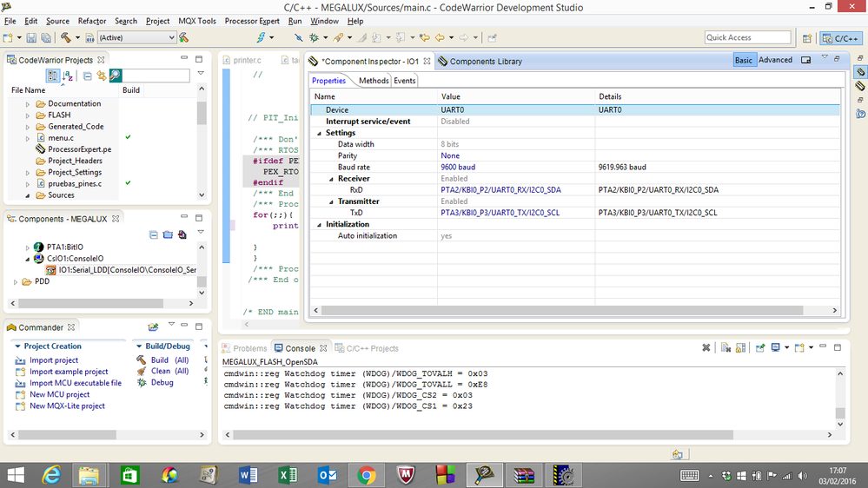The image size is (868, 488).
Task: Click the Link with Editor icon in Projects
Action: pos(101,76)
